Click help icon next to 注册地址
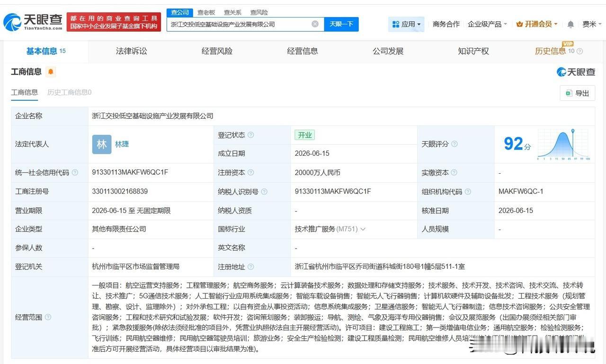 [x=251, y=267]
